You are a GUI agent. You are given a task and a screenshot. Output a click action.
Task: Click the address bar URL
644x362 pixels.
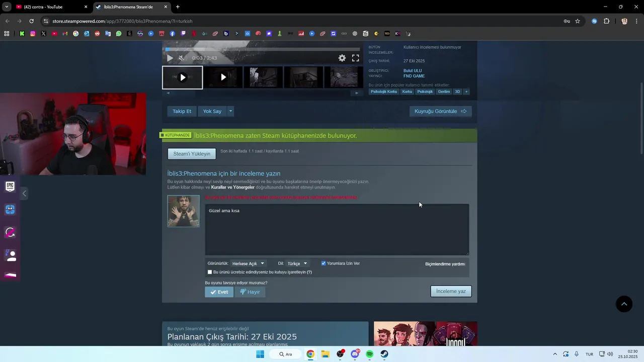[x=122, y=21]
